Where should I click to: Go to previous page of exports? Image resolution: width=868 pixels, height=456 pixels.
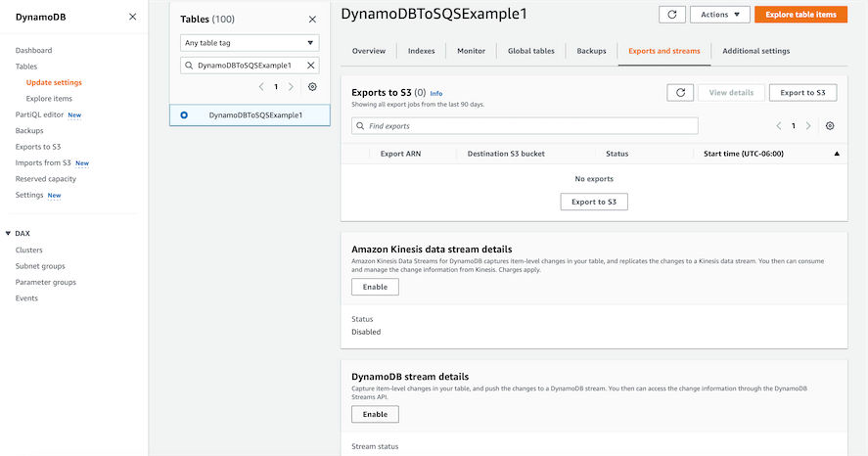coord(779,126)
